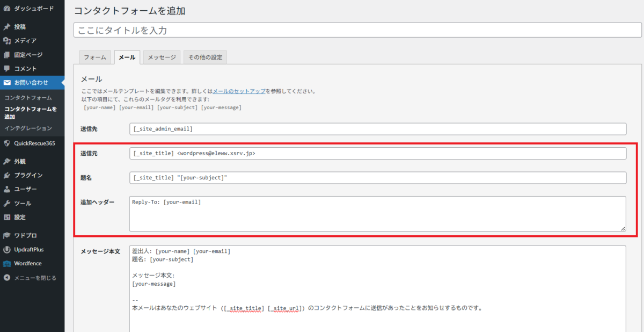Viewport: 644px width, 332px height.
Task: Click the QuickRescue365 shield icon
Action: tap(7, 143)
